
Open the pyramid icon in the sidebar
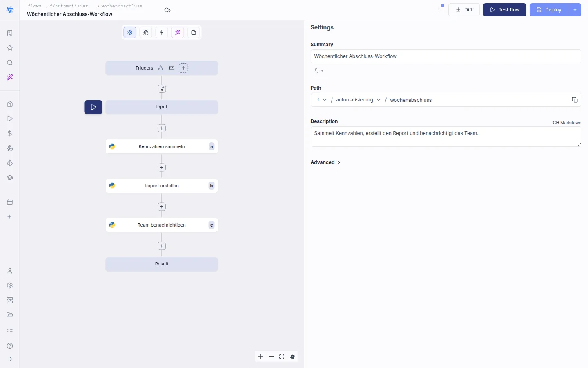click(x=10, y=163)
